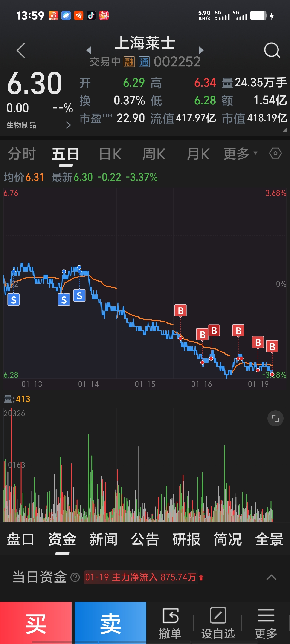Viewport: 290px width, 644px height.
Task: Tap the battery indicator in status bar
Action: (x=258, y=15)
